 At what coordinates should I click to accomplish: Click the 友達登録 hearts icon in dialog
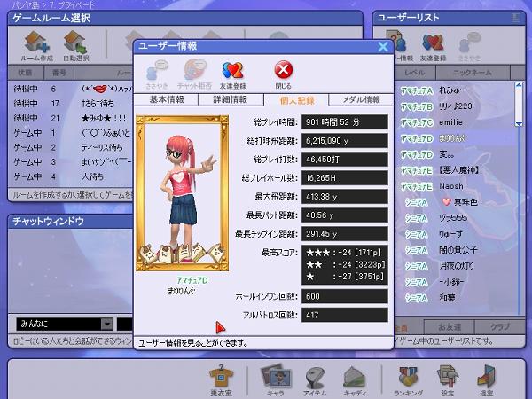(232, 75)
